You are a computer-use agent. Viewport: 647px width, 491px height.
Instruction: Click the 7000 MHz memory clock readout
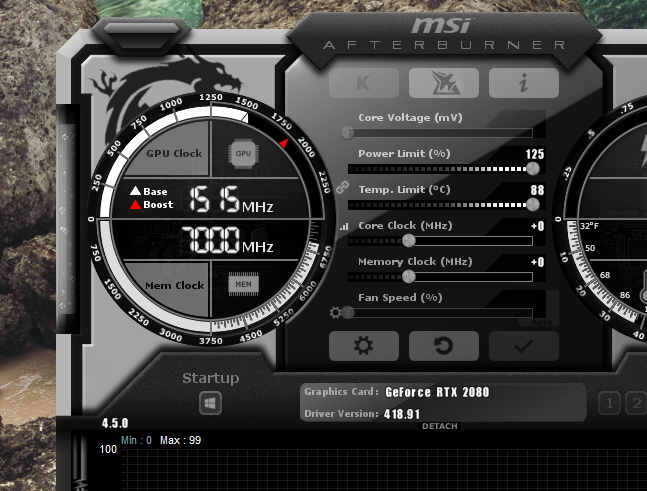click(227, 240)
